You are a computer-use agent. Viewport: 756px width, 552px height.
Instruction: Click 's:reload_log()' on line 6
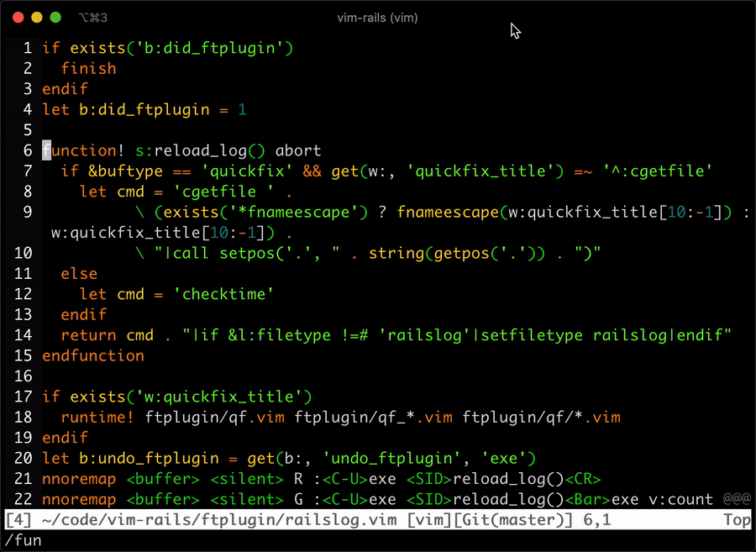click(x=200, y=150)
